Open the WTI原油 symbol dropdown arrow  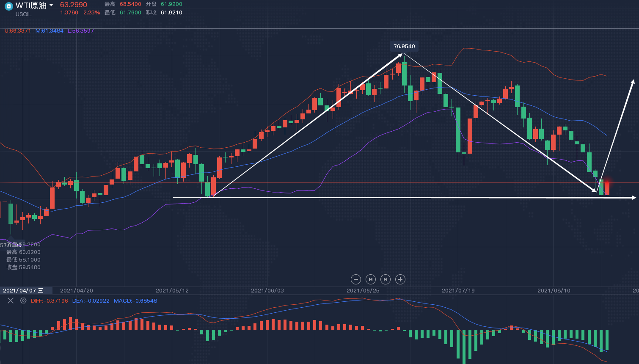[x=51, y=6]
